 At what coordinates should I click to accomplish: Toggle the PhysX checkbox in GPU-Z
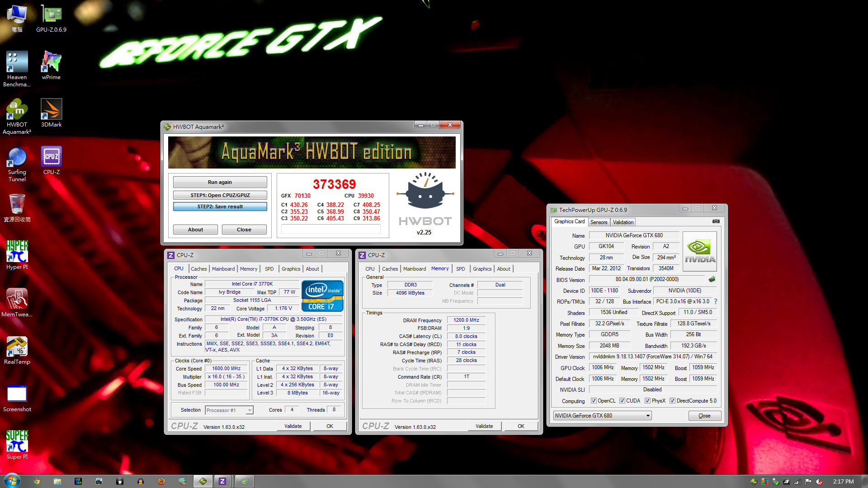pos(647,401)
